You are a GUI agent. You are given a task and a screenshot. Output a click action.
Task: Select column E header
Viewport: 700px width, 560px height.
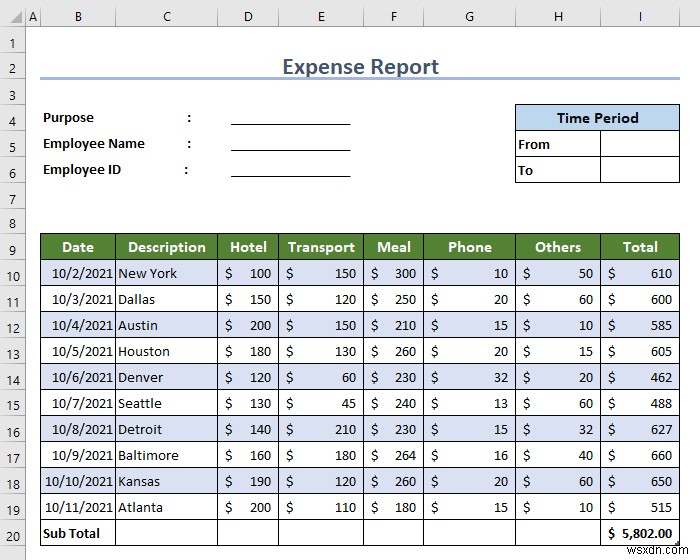coord(321,17)
